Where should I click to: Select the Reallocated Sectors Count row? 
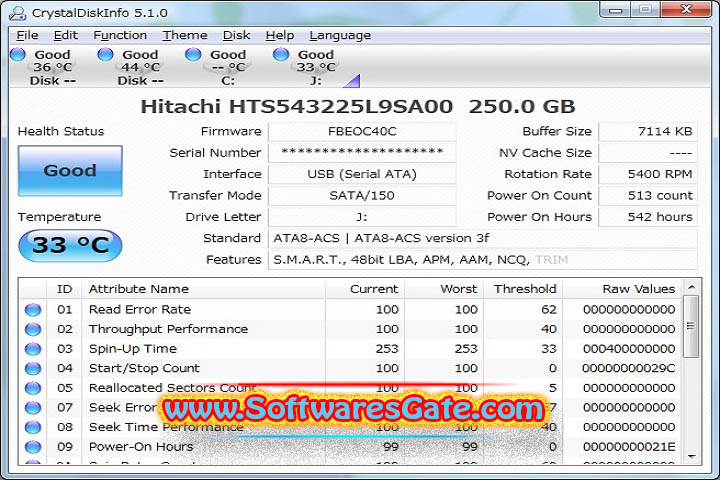pos(350,388)
